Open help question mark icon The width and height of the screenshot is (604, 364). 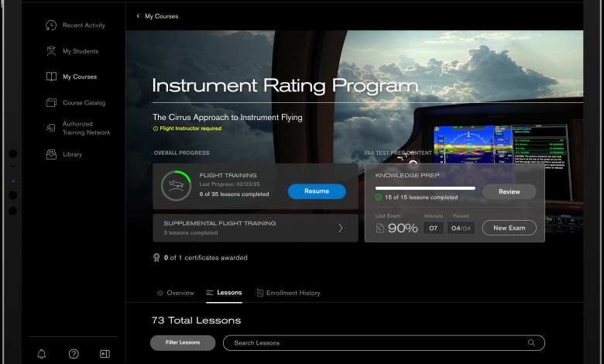(x=74, y=354)
